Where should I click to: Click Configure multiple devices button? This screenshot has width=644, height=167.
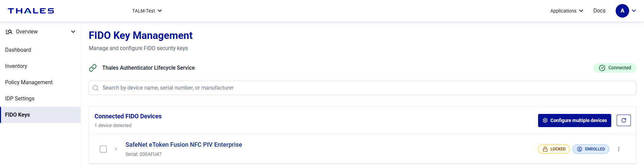[574, 120]
